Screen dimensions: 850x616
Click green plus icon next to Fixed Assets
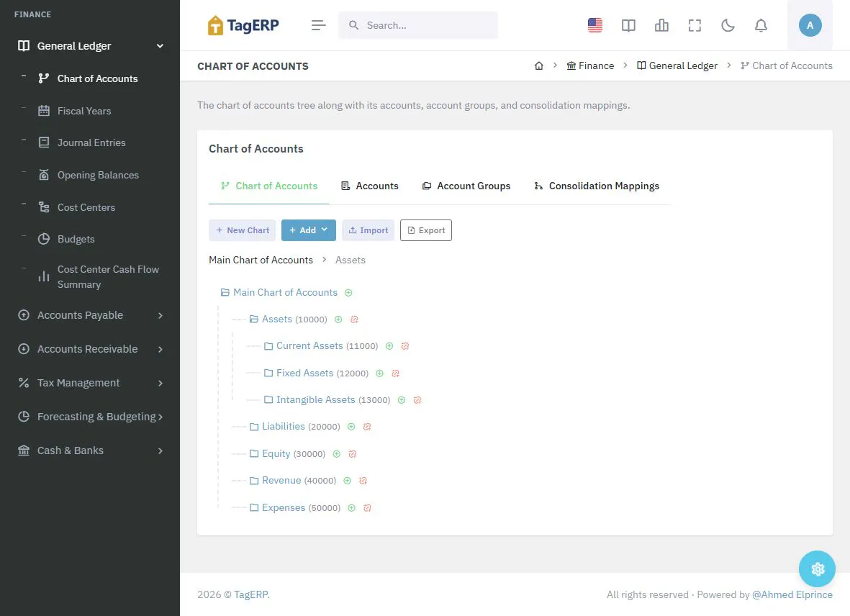tap(379, 373)
